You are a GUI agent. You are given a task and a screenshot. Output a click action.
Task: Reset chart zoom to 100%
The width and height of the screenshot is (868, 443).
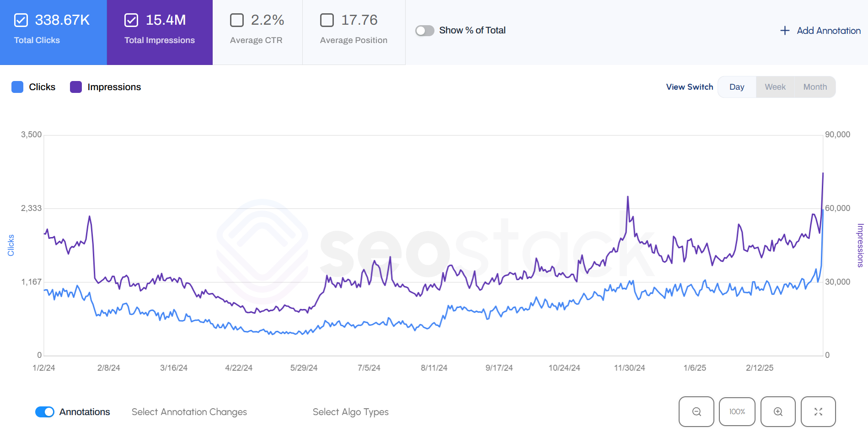click(737, 412)
